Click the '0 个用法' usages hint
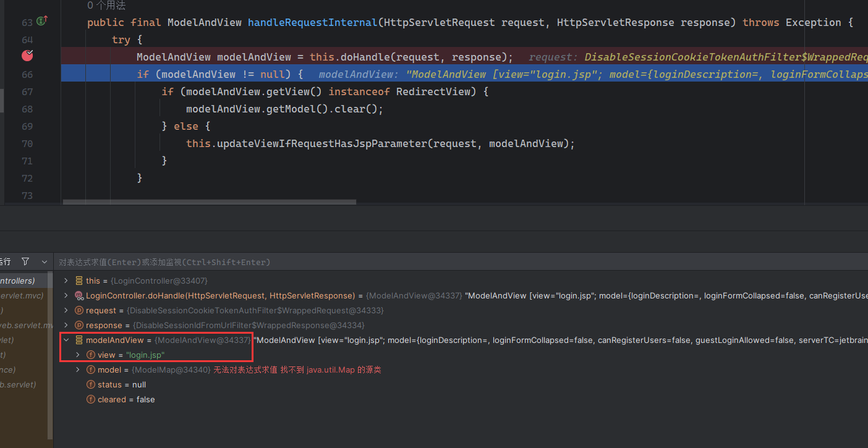868x448 pixels. tap(106, 6)
